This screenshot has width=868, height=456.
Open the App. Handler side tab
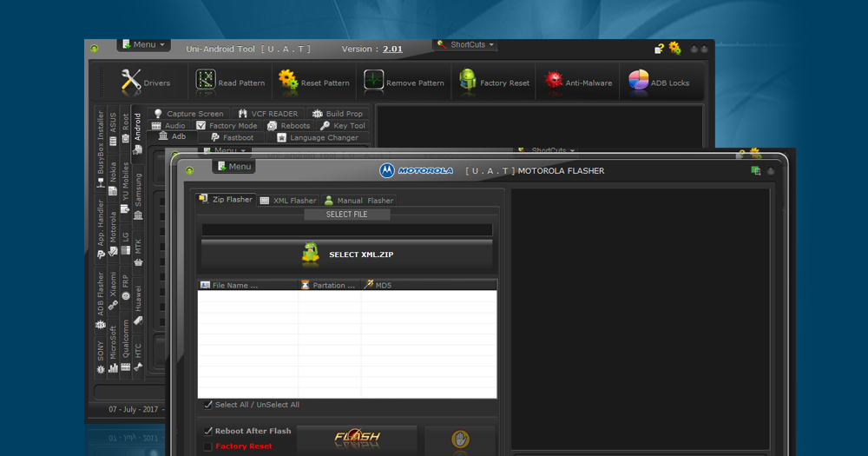click(x=100, y=228)
